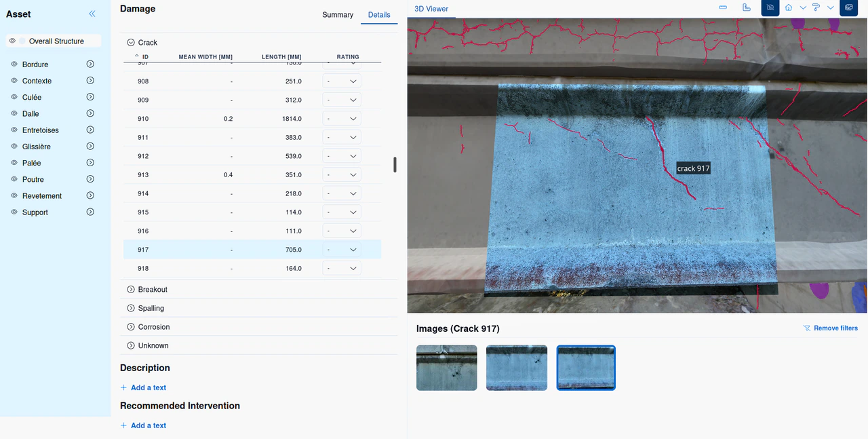Click the home view icon
Screen dimensions: 868x439
789,7
